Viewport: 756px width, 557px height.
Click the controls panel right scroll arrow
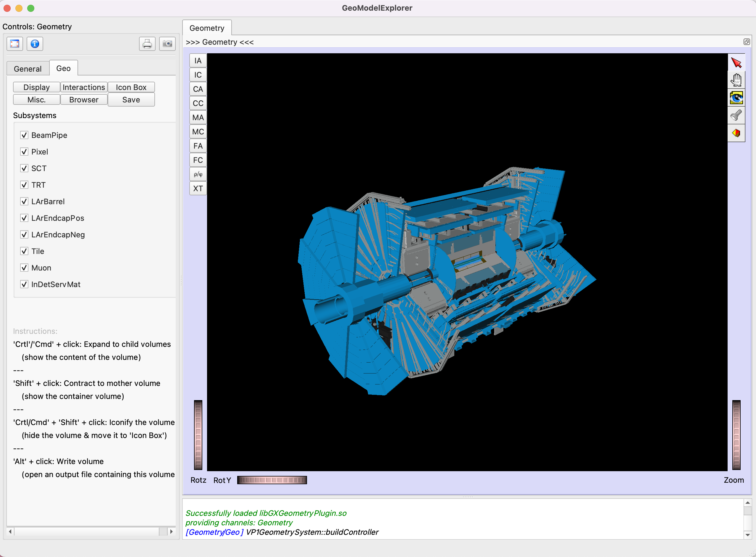[172, 532]
